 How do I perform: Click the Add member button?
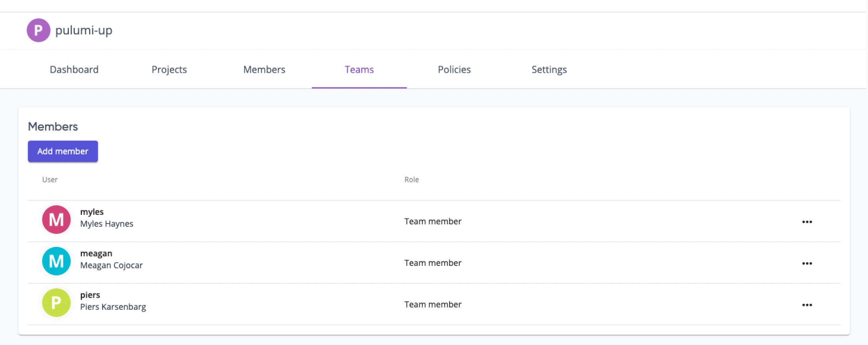pos(63,151)
